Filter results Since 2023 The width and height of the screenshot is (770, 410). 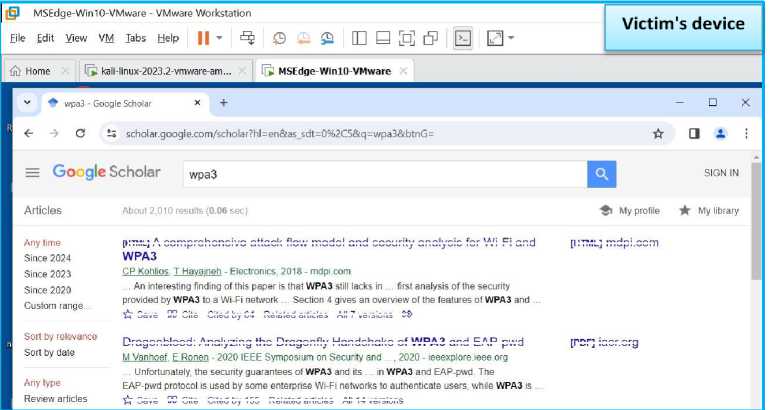pyautogui.click(x=48, y=274)
